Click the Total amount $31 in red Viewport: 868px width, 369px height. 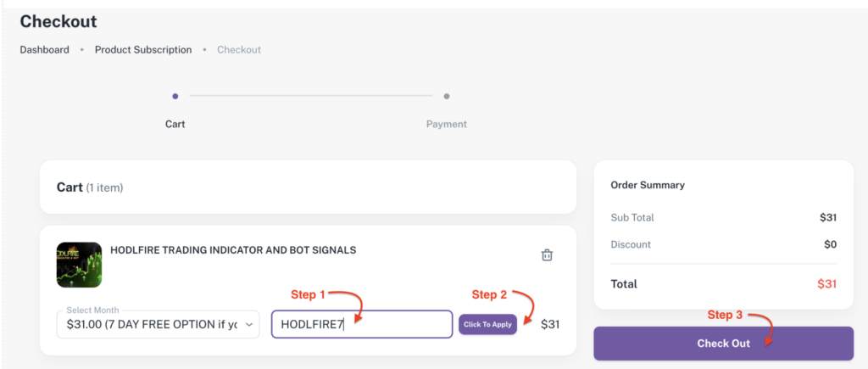point(827,284)
